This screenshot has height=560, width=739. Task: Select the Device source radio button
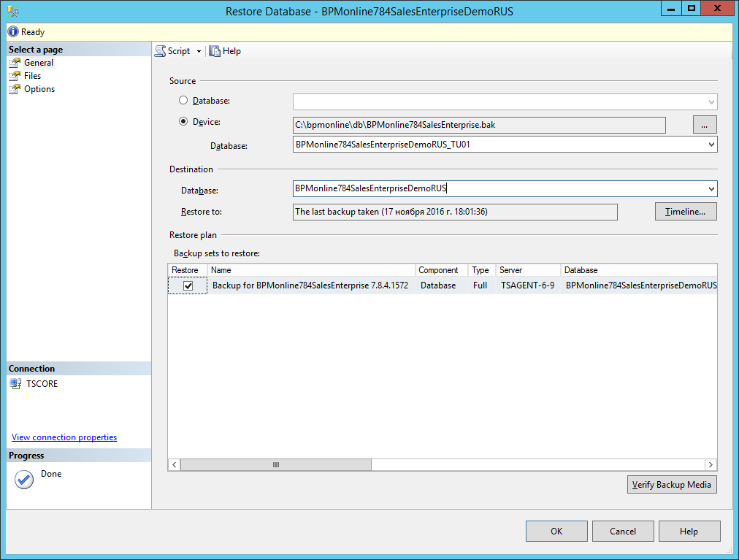[183, 122]
